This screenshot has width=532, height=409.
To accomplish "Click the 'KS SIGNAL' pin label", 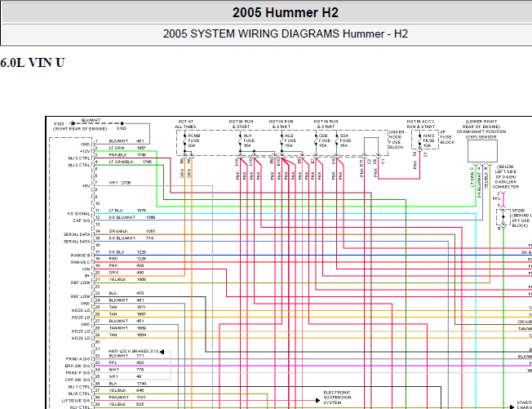I will click(x=79, y=214).
